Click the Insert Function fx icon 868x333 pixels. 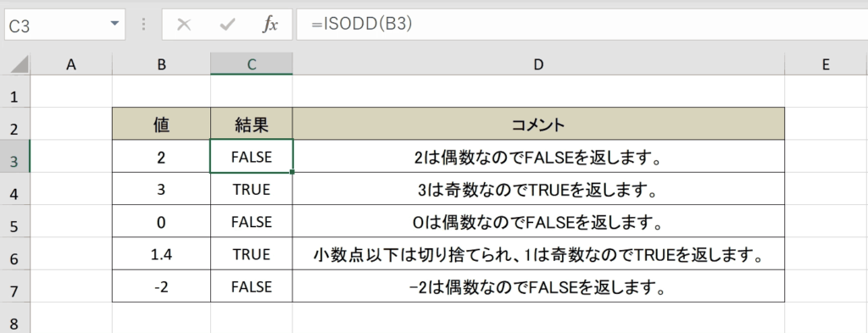[x=270, y=25]
